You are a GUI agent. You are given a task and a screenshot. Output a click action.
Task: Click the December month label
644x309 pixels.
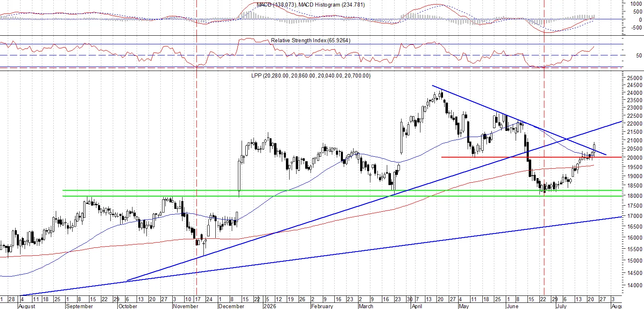[232, 306]
